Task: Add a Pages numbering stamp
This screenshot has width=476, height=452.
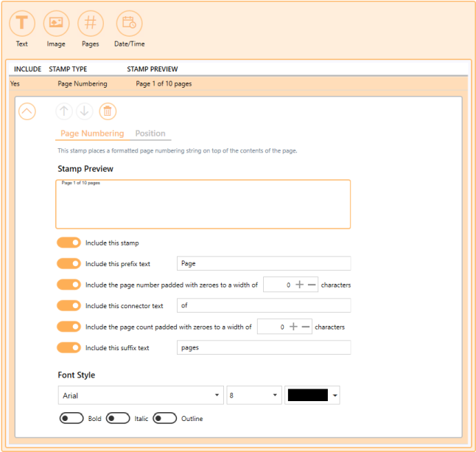Action: point(91,24)
